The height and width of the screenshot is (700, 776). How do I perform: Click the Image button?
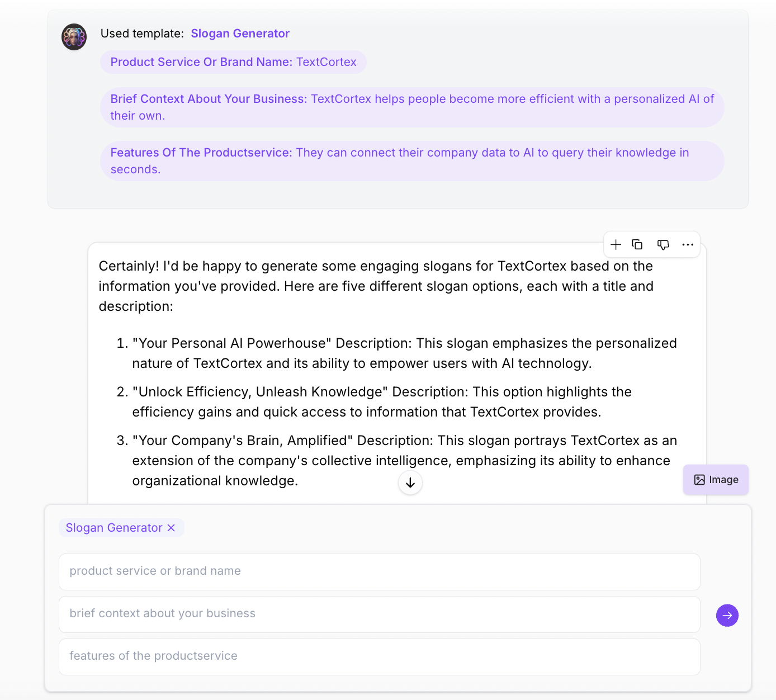point(716,480)
